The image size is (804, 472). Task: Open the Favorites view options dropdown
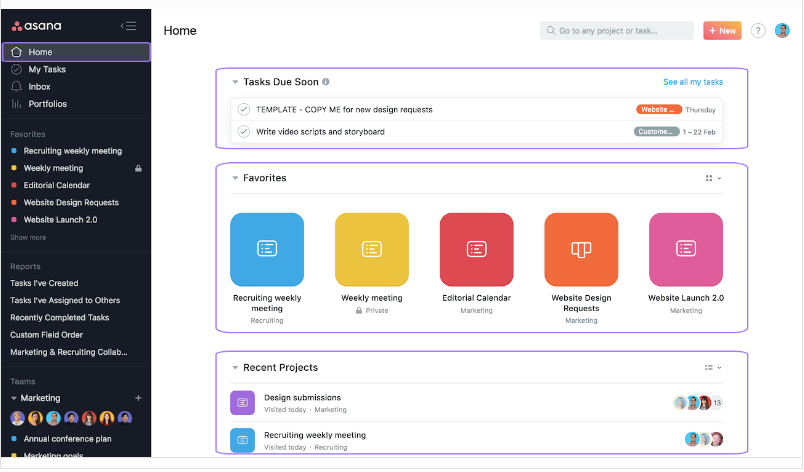click(713, 178)
